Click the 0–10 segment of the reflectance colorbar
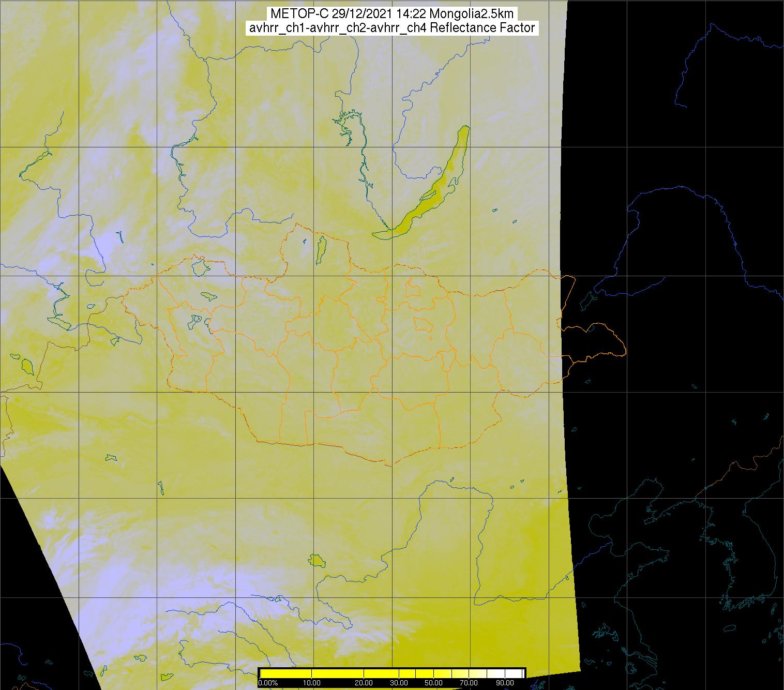 pos(286,673)
